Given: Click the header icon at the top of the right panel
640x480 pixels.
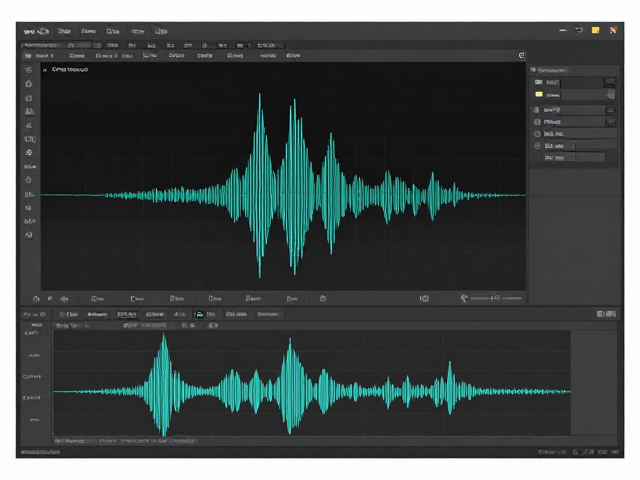Looking at the screenshot, I should click(x=533, y=70).
